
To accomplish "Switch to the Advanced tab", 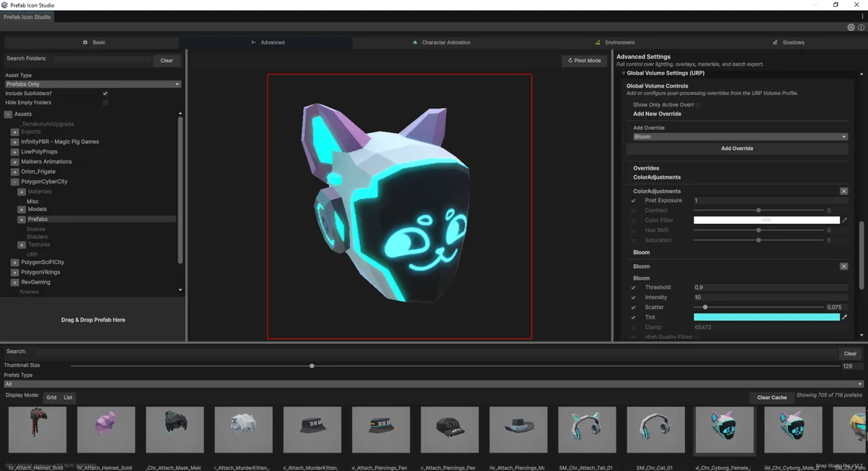I will [x=267, y=42].
